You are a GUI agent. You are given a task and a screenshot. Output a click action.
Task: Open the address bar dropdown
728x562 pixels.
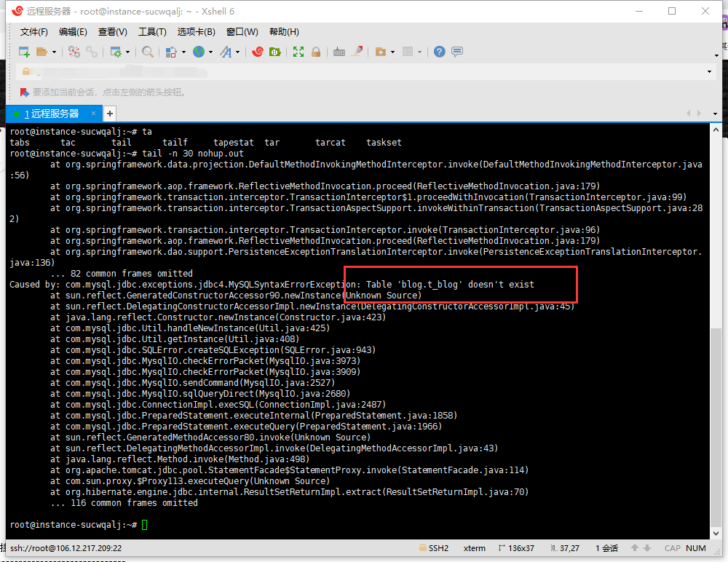[709, 71]
